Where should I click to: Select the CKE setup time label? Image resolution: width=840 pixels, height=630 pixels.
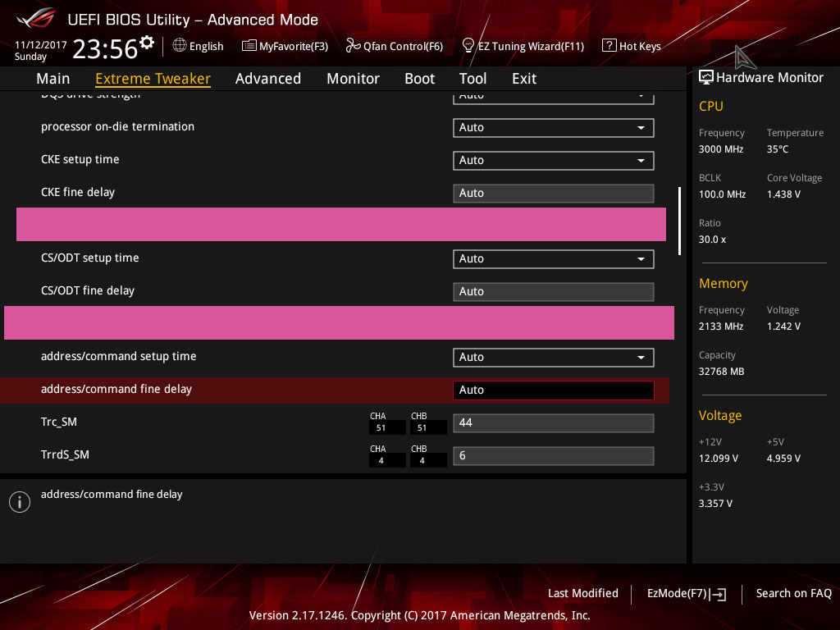[80, 159]
